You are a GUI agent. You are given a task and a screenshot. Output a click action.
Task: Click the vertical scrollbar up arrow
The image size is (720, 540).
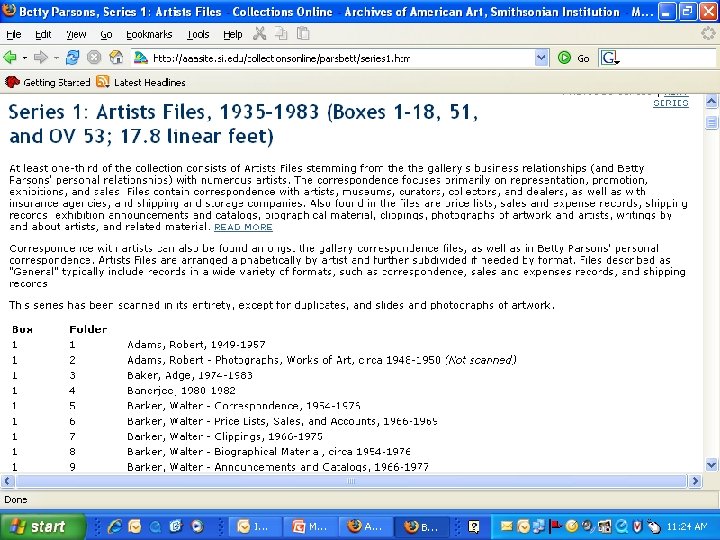click(711, 101)
